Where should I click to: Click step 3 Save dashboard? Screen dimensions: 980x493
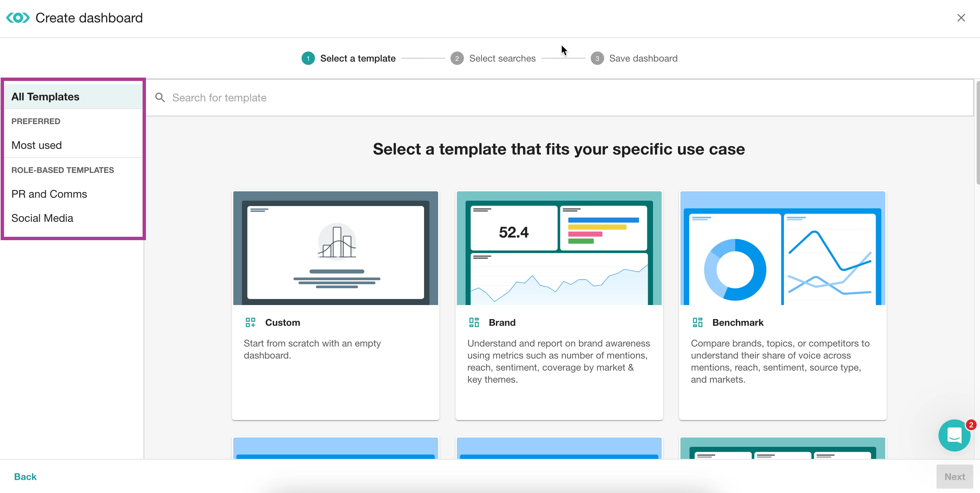[x=643, y=59]
